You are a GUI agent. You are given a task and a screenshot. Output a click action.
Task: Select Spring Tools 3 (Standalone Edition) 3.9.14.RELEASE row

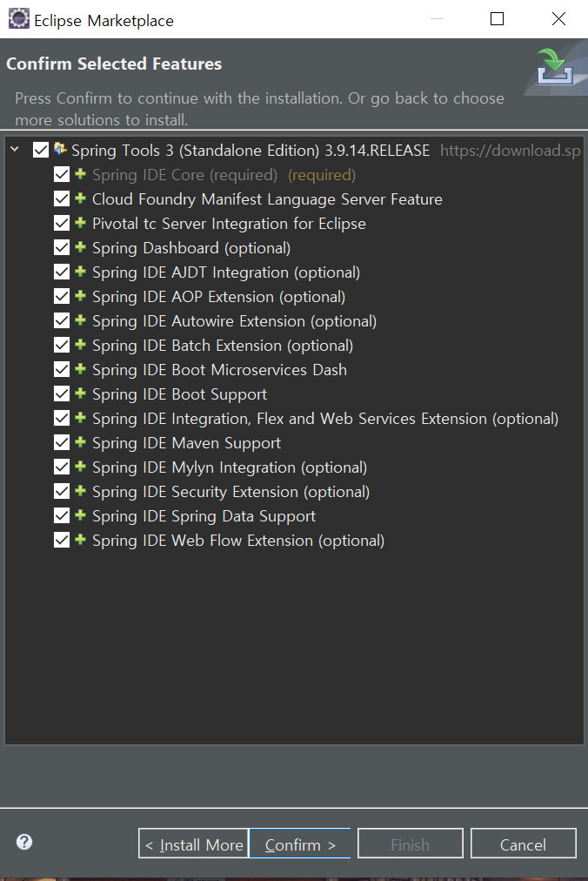tap(251, 151)
